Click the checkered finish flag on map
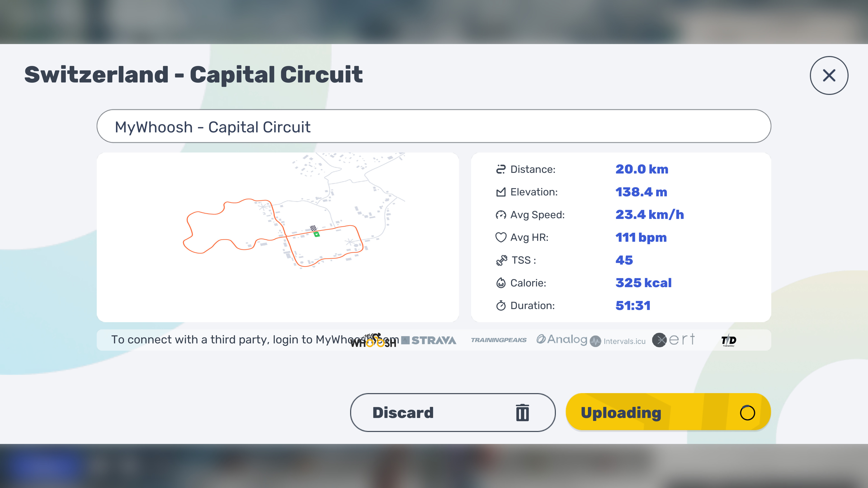This screenshot has width=868, height=488. point(313,228)
